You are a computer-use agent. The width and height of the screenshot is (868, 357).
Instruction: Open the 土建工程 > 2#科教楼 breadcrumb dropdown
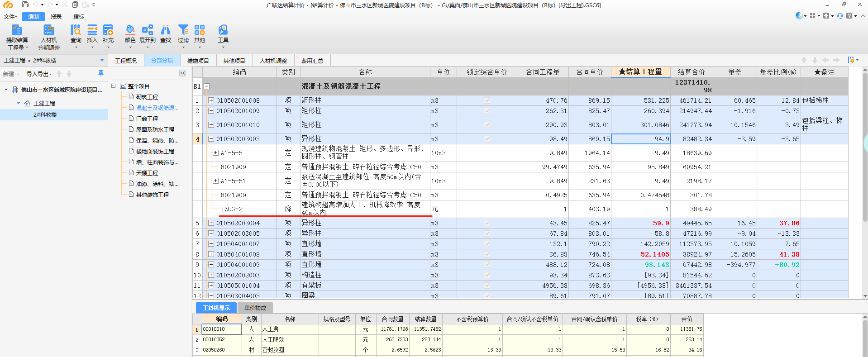[x=102, y=60]
